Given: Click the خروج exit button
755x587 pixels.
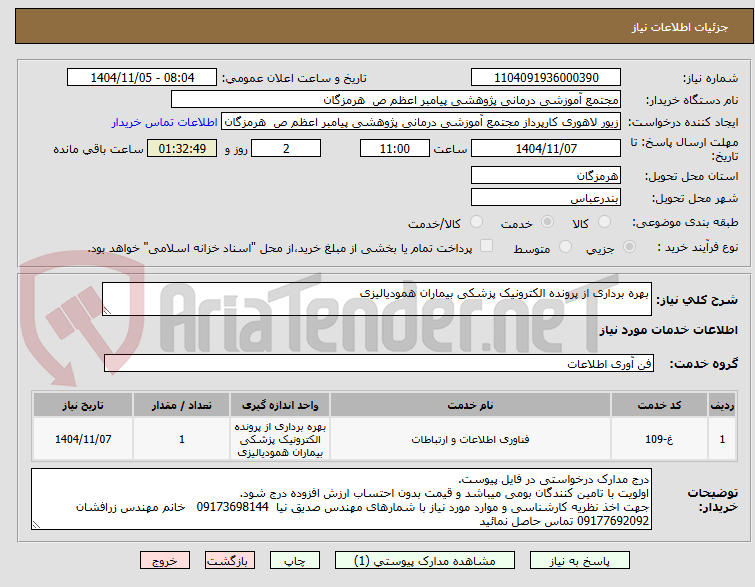Looking at the screenshot, I should (x=165, y=561).
